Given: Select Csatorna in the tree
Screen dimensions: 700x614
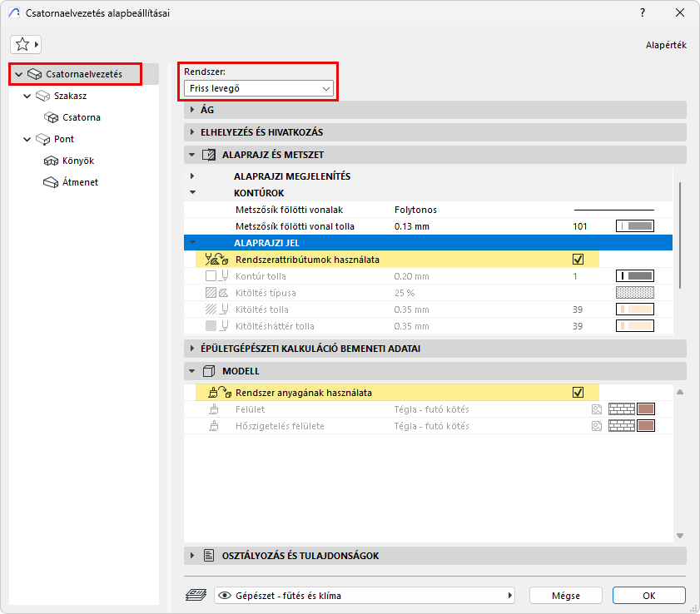Looking at the screenshot, I should [82, 117].
